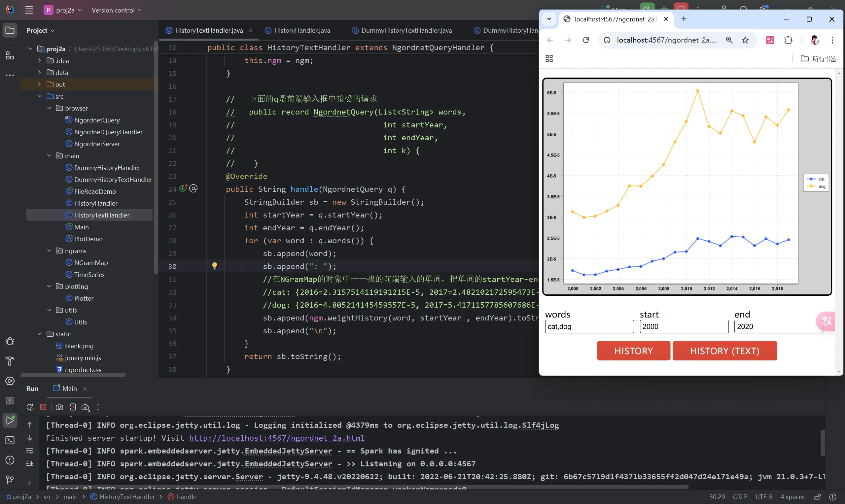Image resolution: width=845 pixels, height=504 pixels.
Task: Toggle read-only lock in status bar
Action: [818, 497]
